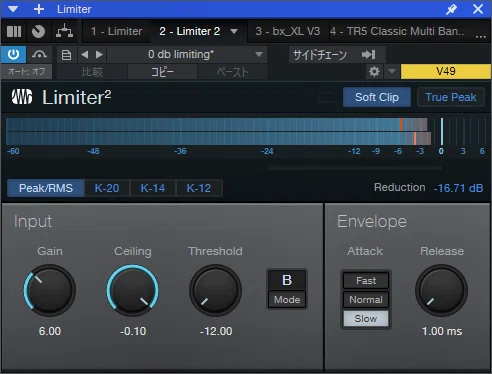Pin the Limiter window

tap(451, 9)
